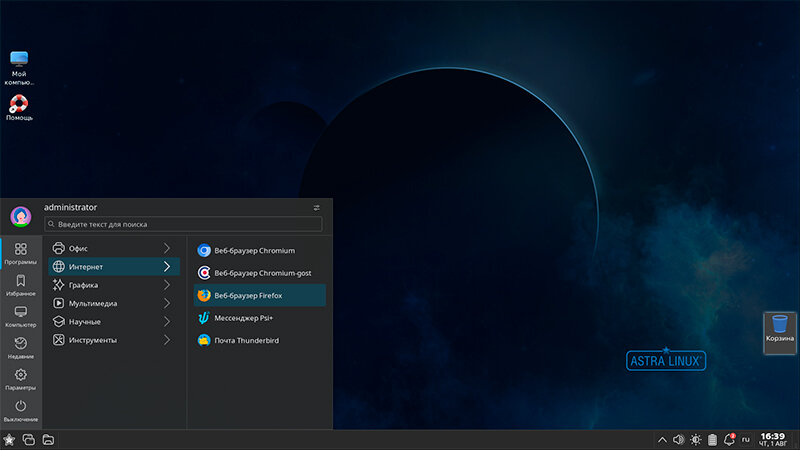Open Параметры in the menu sidebar
Screen dimensions: 800x450
[x=20, y=379]
